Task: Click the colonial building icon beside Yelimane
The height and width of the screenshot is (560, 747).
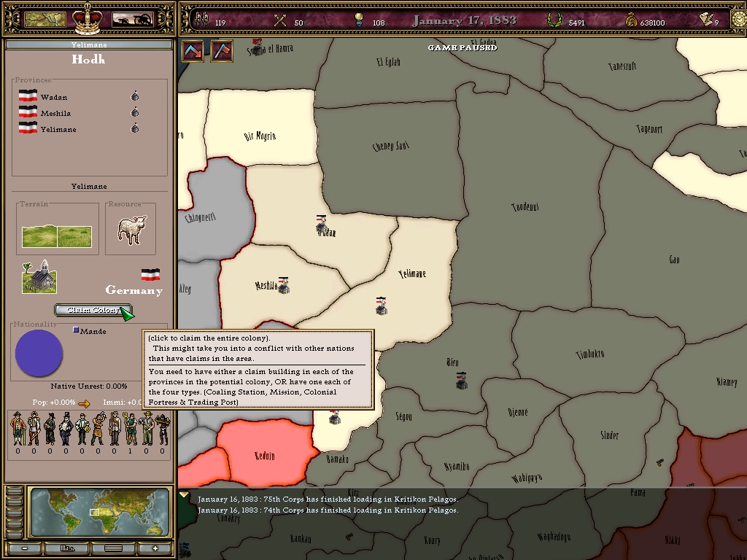Action: coord(135,128)
